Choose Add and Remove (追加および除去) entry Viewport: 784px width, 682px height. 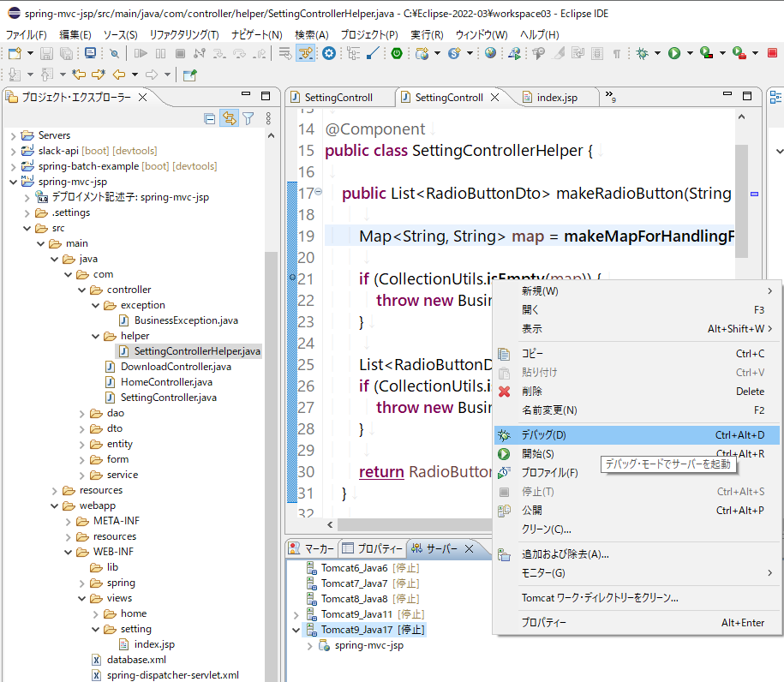[637, 554]
